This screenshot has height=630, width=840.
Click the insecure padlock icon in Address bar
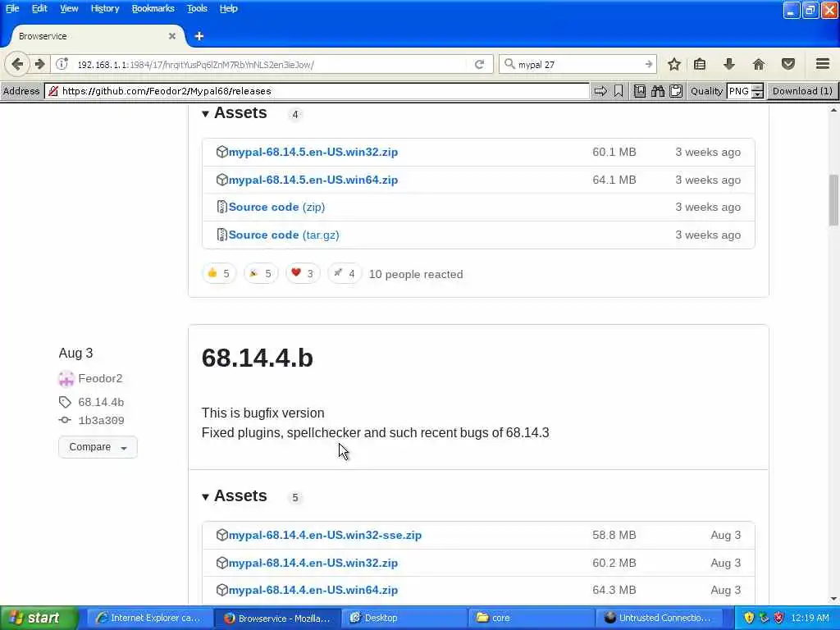pyautogui.click(x=53, y=91)
